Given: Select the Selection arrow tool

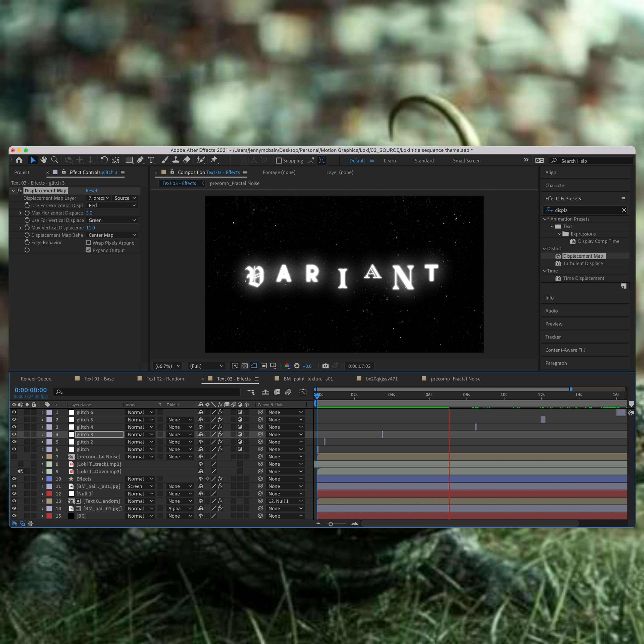Looking at the screenshot, I should (33, 160).
